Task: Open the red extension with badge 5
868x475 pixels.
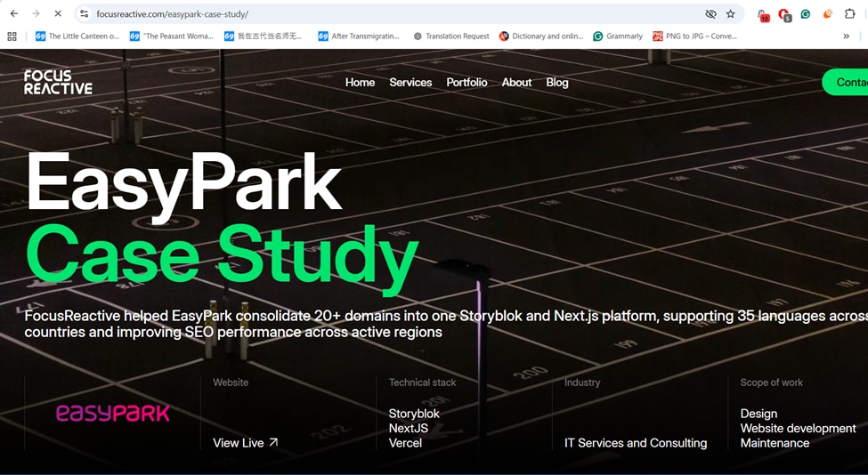Action: (x=784, y=15)
